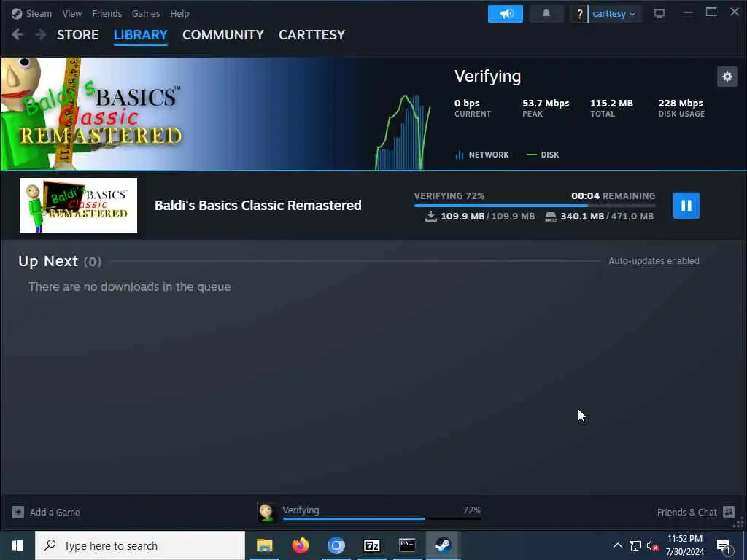Click the DISK graph legend
This screenshot has height=560, width=747.
(543, 155)
